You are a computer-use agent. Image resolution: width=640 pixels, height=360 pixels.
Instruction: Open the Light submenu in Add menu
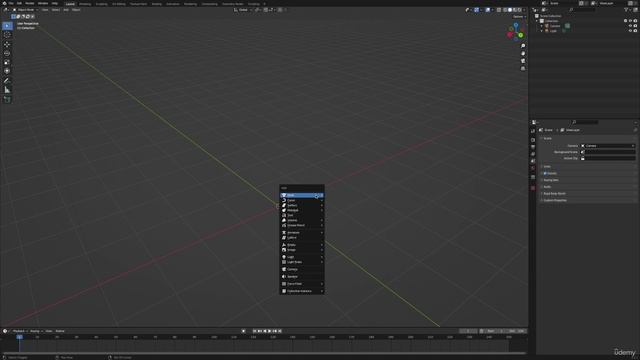[302, 257]
